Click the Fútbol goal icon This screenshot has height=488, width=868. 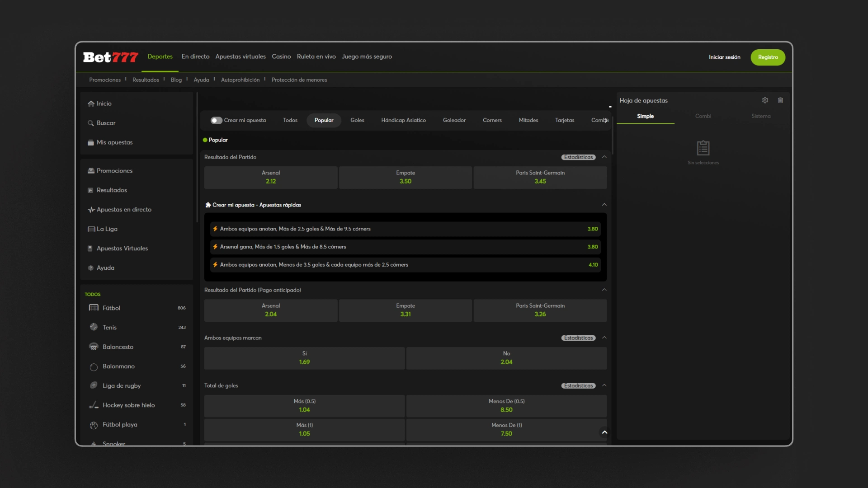(x=94, y=308)
